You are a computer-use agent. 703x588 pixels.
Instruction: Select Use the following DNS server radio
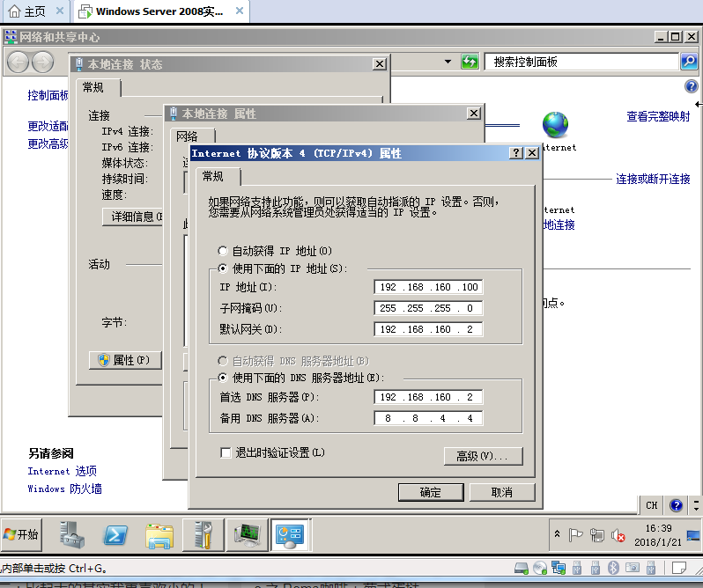click(222, 378)
